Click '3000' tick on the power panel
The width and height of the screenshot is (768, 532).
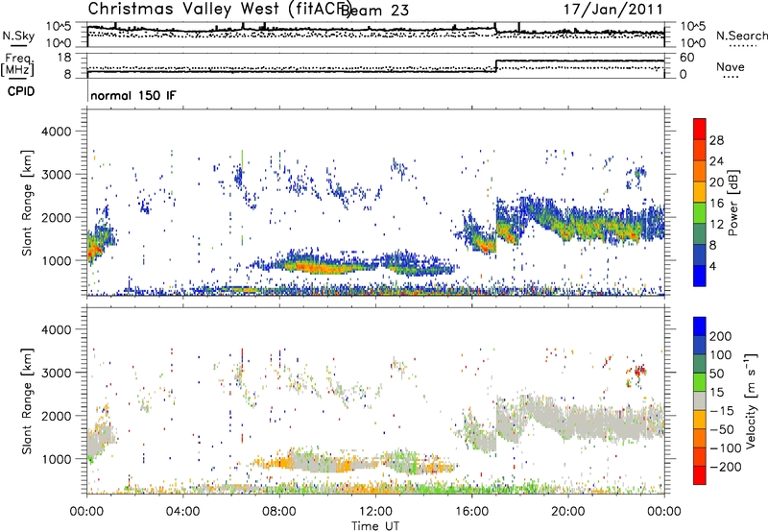coord(56,175)
